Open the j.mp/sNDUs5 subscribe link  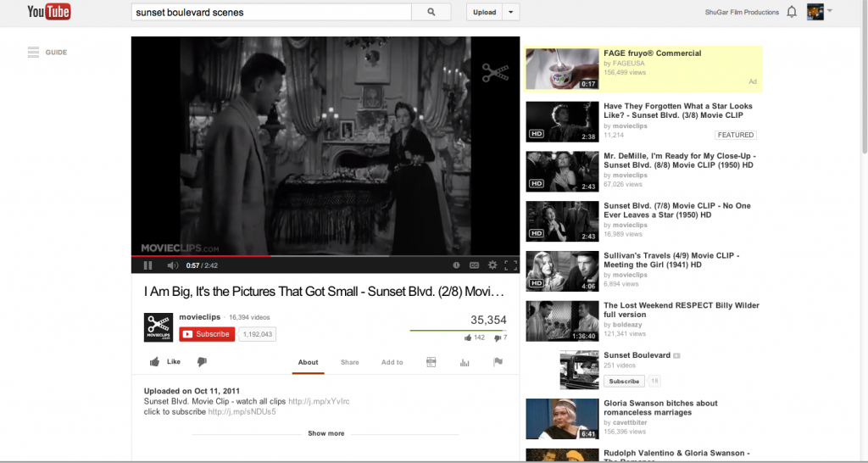[x=242, y=411]
